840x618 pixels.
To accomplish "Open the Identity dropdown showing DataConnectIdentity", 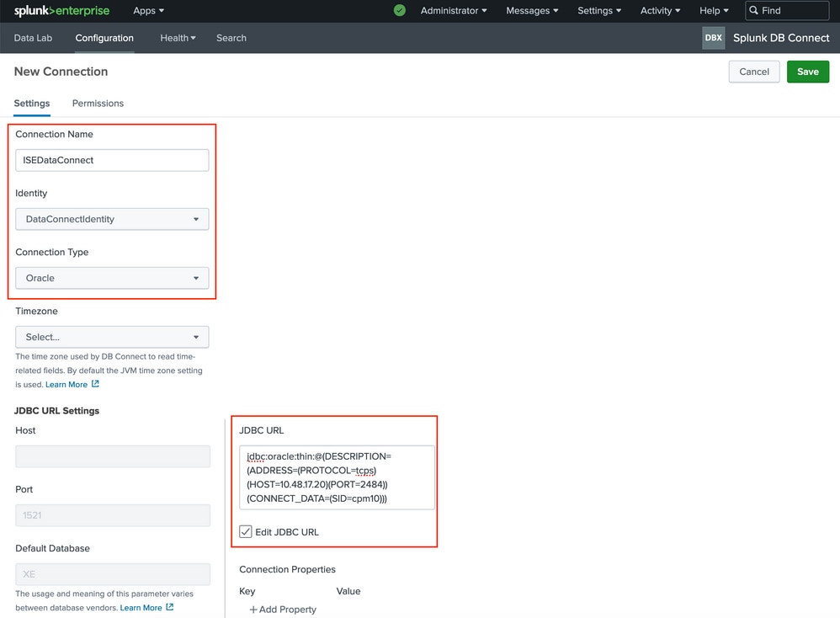I will [x=112, y=219].
